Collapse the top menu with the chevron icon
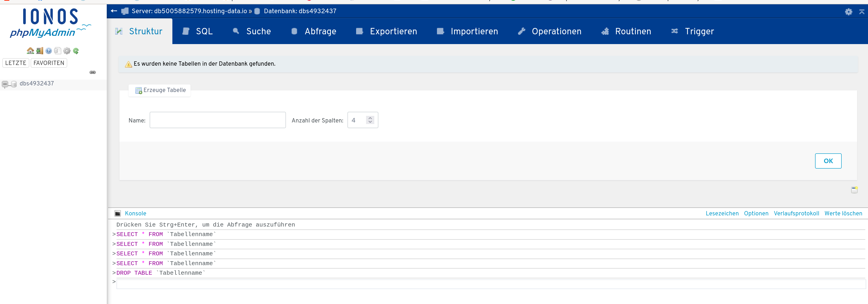868x304 pixels. 862,12
